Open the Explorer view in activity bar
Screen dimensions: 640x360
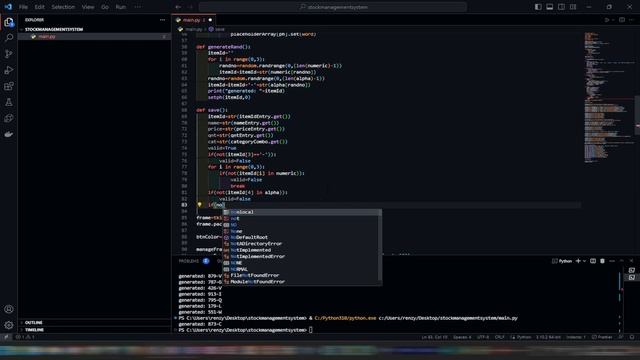click(9, 22)
